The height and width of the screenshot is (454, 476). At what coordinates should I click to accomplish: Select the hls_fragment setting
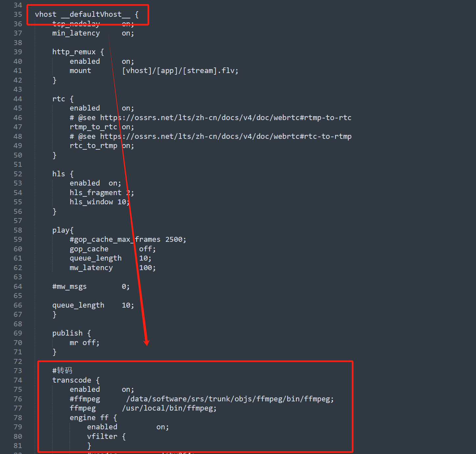pyautogui.click(x=95, y=192)
